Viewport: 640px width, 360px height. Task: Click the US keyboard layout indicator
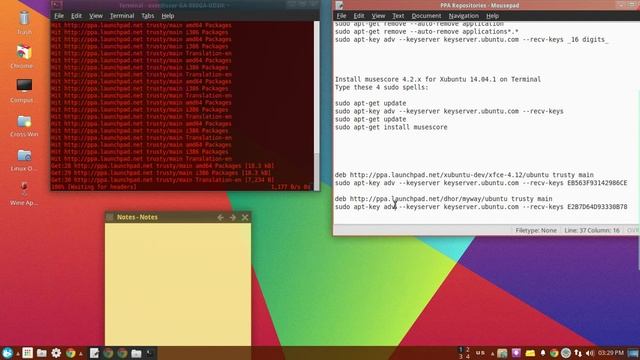click(x=480, y=353)
